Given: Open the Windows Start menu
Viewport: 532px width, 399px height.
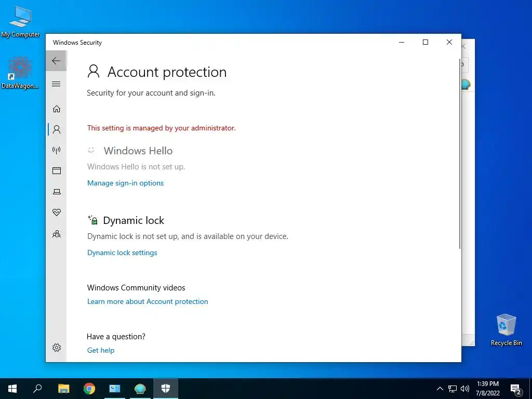Looking at the screenshot, I should [12, 389].
